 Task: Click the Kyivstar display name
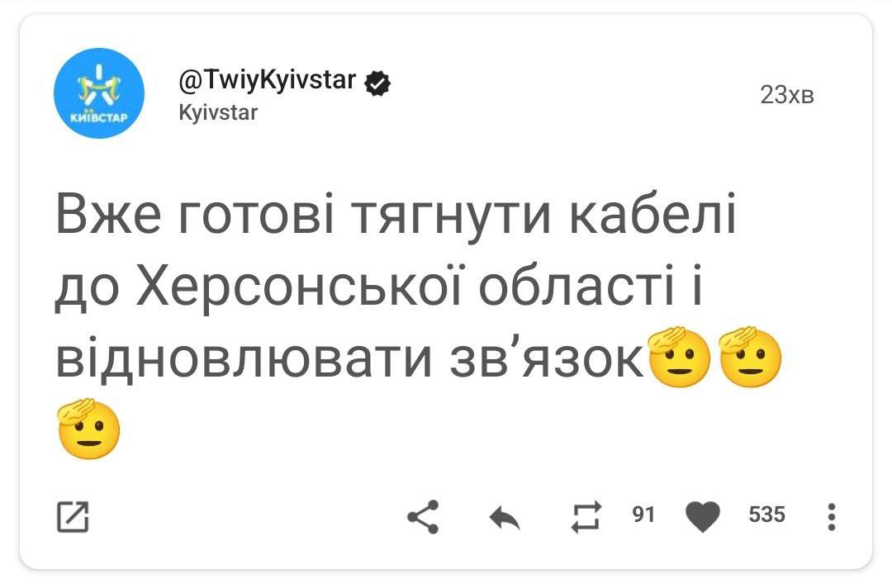coord(218,113)
